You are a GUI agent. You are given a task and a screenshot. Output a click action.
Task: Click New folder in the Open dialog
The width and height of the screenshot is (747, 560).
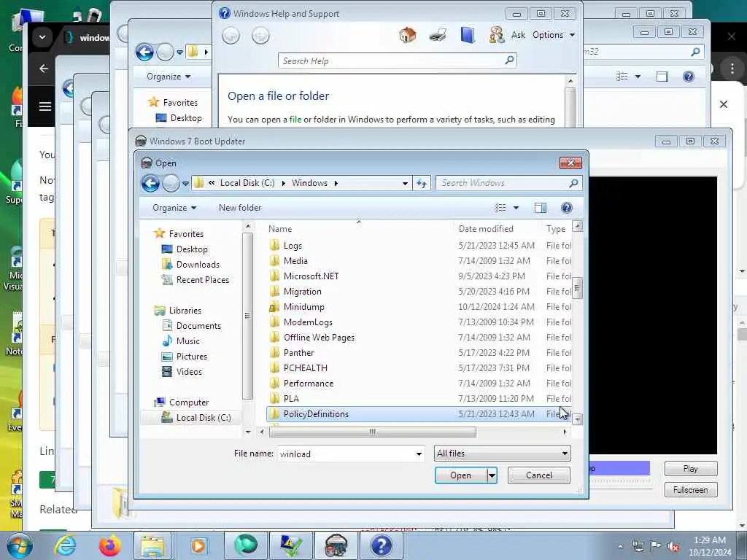240,208
